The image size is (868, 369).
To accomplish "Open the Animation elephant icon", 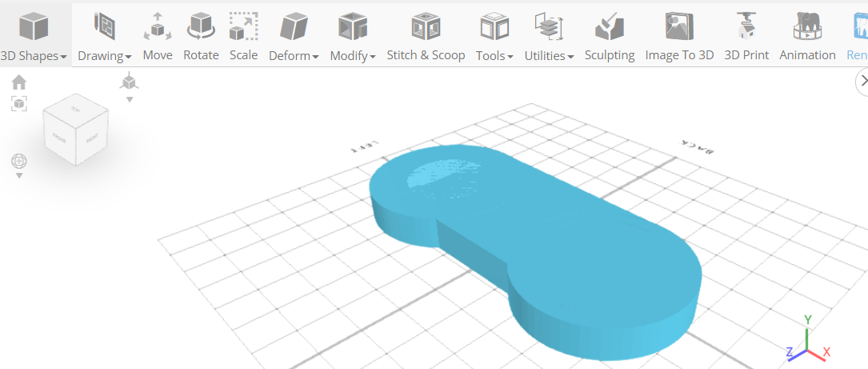I will click(807, 26).
